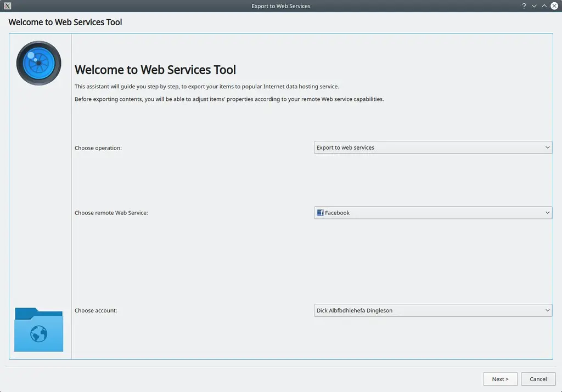This screenshot has width=562, height=392.
Task: Expand the account selector using its arrow
Action: [547, 310]
